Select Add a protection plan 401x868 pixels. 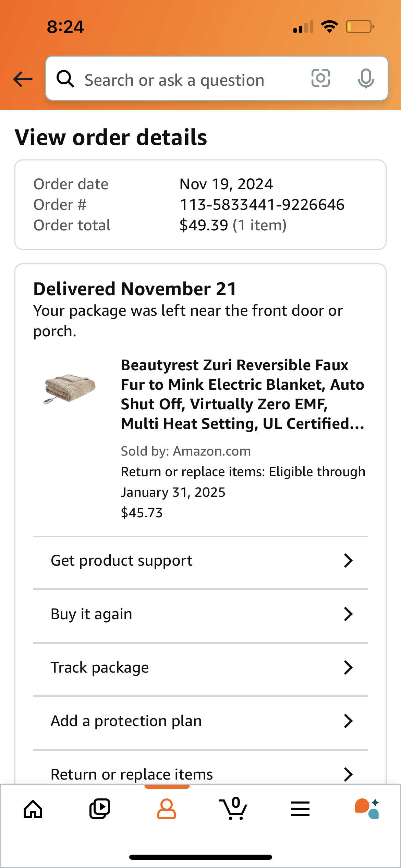[200, 721]
